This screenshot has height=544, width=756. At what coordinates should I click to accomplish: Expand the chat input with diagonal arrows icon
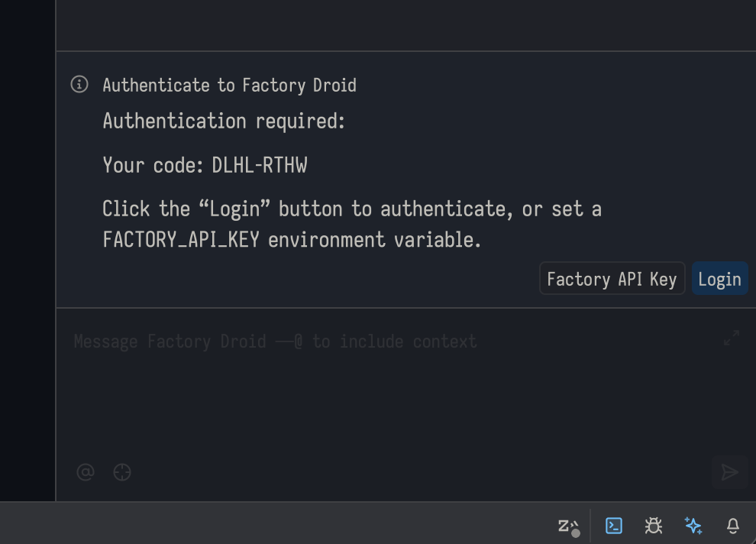(732, 336)
